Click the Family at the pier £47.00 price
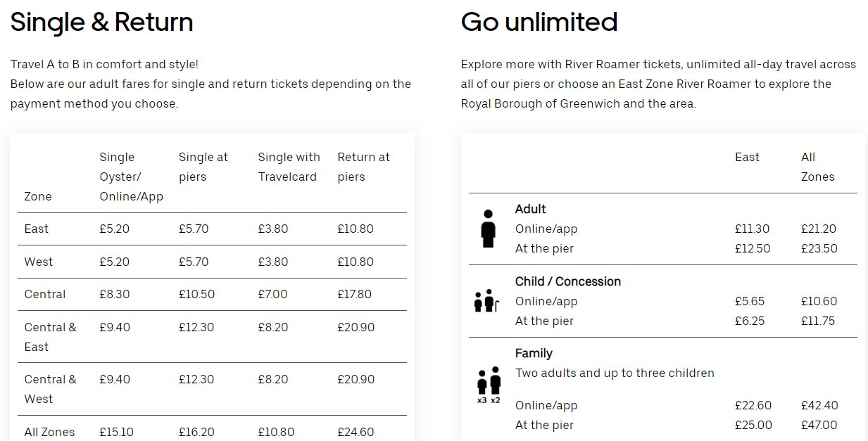This screenshot has height=441, width=868. pos(819,425)
